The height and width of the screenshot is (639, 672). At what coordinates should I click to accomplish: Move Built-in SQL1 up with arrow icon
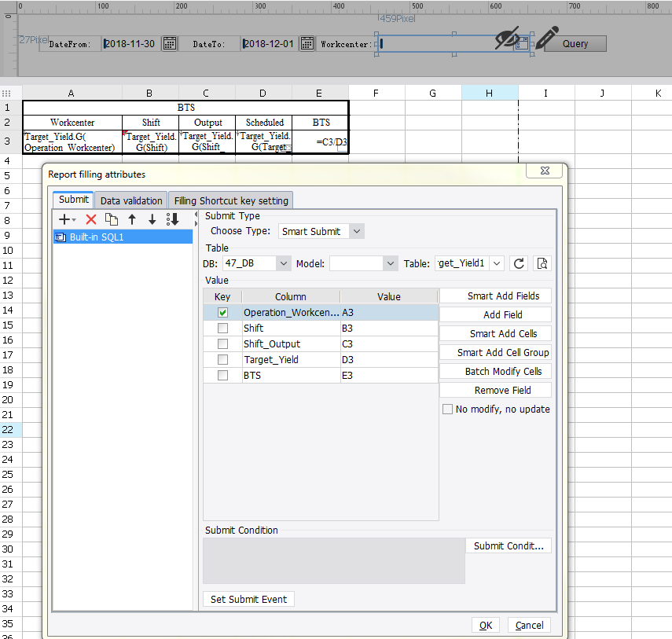coord(132,220)
